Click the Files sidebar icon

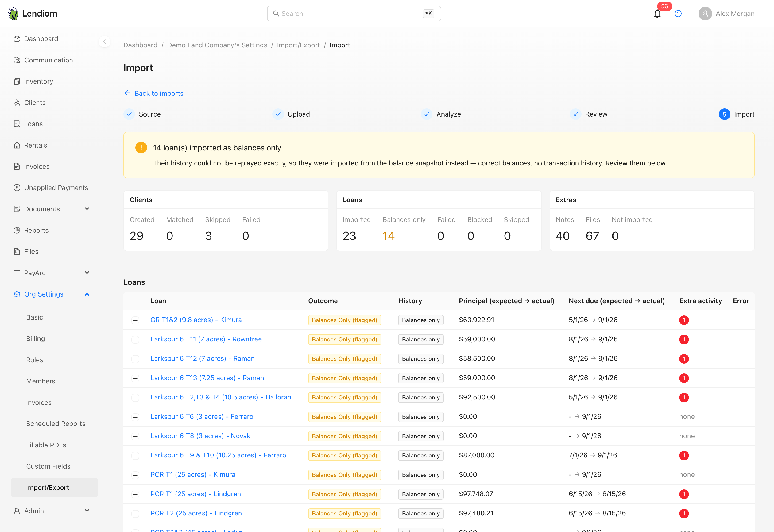tap(17, 252)
